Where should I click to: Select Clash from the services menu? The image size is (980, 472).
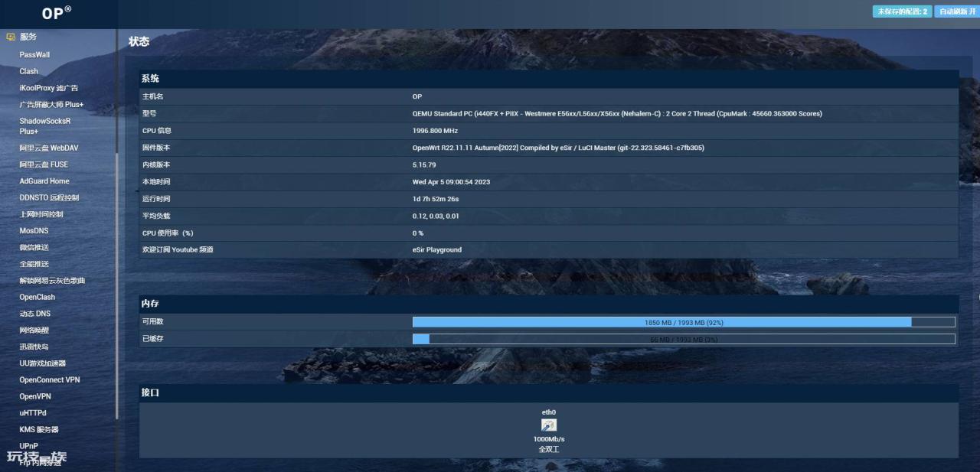28,71
